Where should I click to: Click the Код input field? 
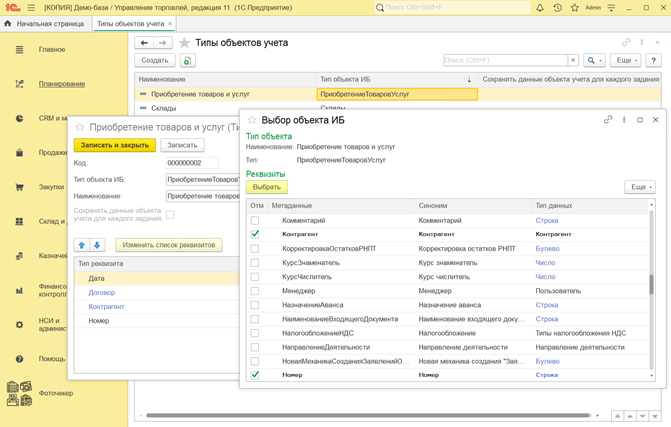[192, 163]
